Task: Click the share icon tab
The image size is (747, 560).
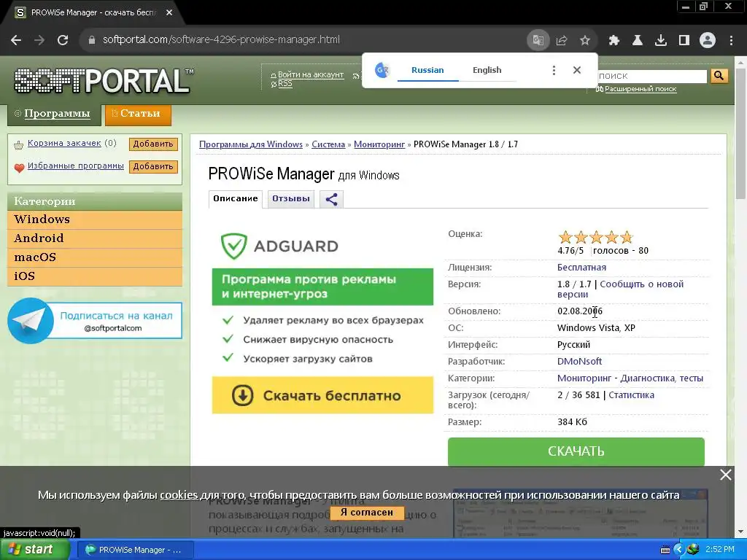Action: 332,199
